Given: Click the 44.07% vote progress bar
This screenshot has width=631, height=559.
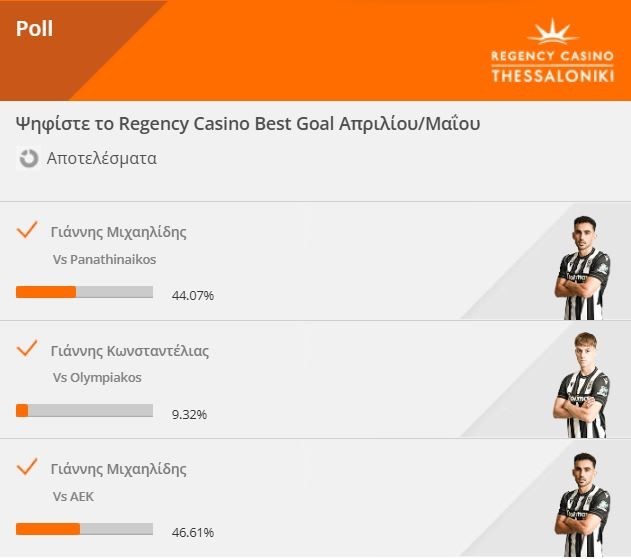Looking at the screenshot, I should pos(84,293).
